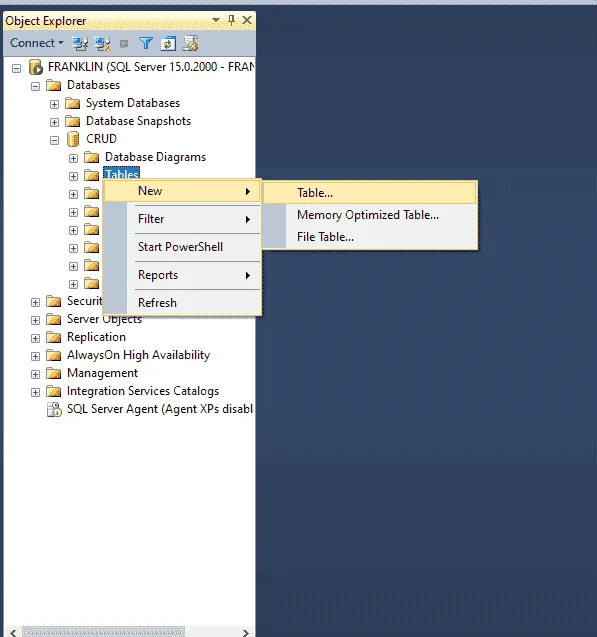Select Table... in the New submenu
The height and width of the screenshot is (637, 597).
(x=370, y=193)
